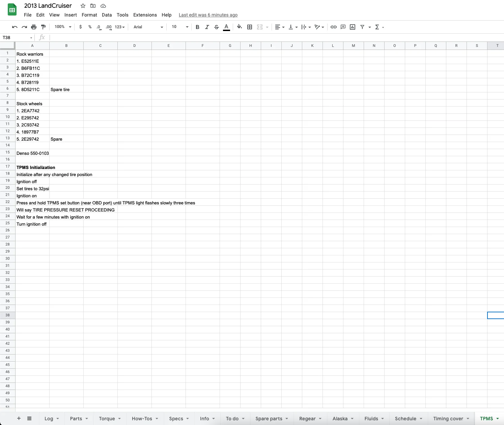
Task: Check document status cloud icon
Action: point(103,6)
